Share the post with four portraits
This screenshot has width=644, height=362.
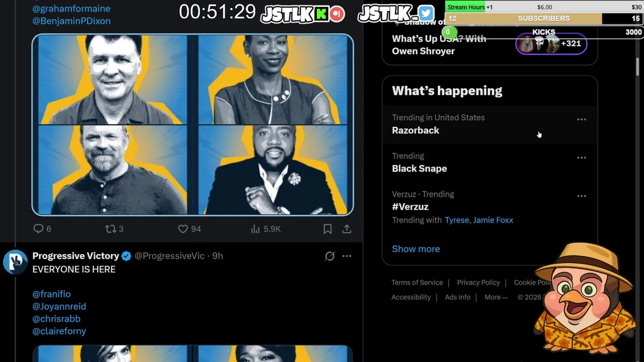click(347, 229)
